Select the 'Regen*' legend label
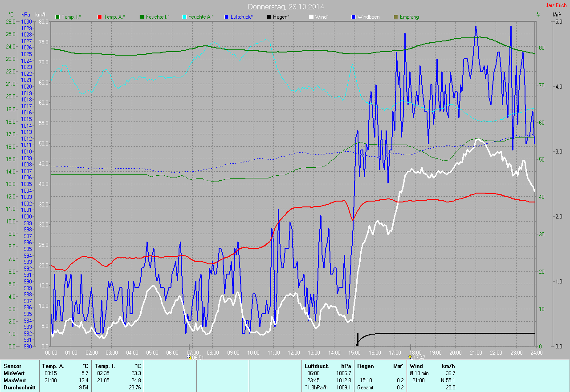 pyautogui.click(x=281, y=17)
